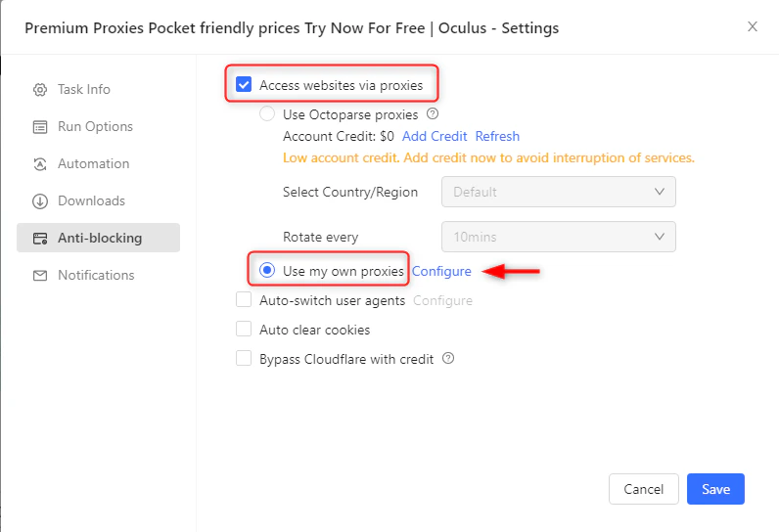Expand the Rotate every dropdown
This screenshot has height=532, width=779.
click(x=558, y=237)
